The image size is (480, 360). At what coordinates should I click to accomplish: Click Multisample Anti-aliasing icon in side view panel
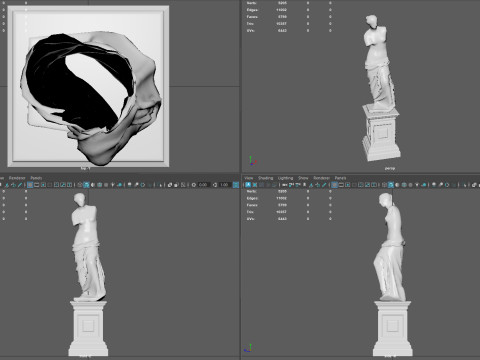coord(447,185)
